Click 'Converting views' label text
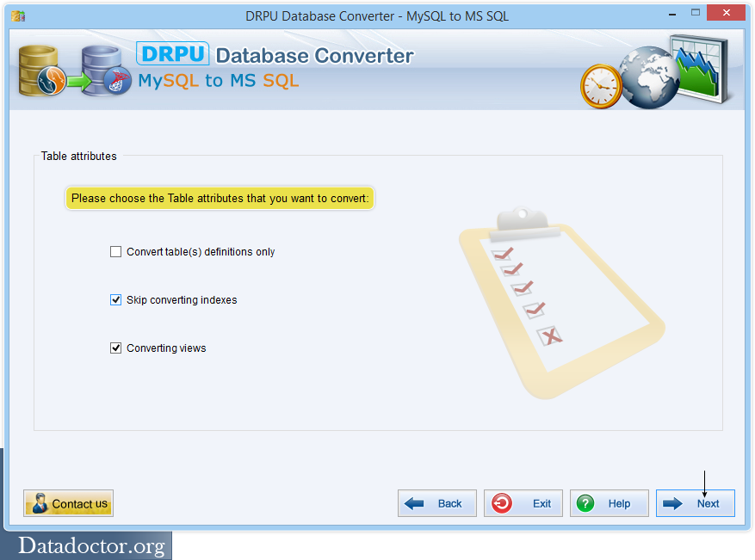 pos(166,348)
